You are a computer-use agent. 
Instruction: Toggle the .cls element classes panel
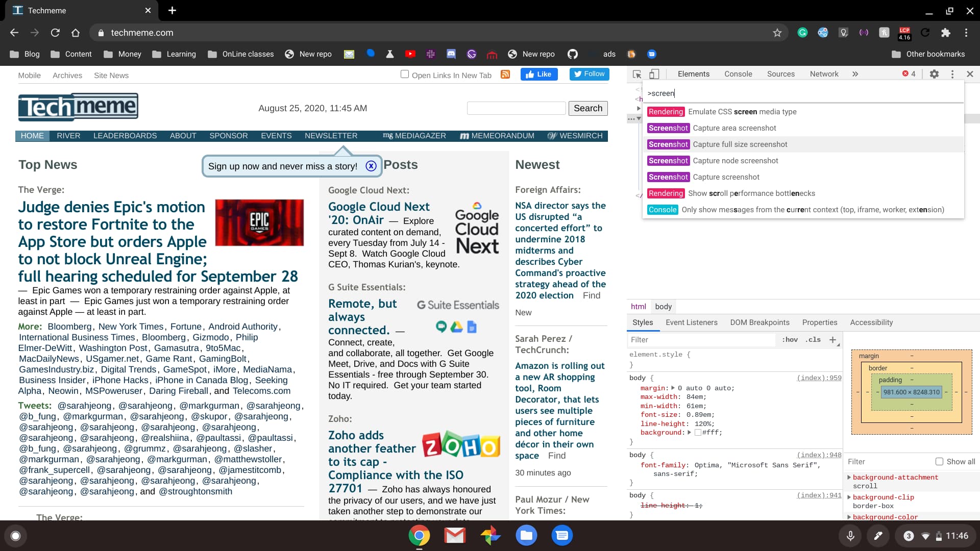(x=813, y=340)
